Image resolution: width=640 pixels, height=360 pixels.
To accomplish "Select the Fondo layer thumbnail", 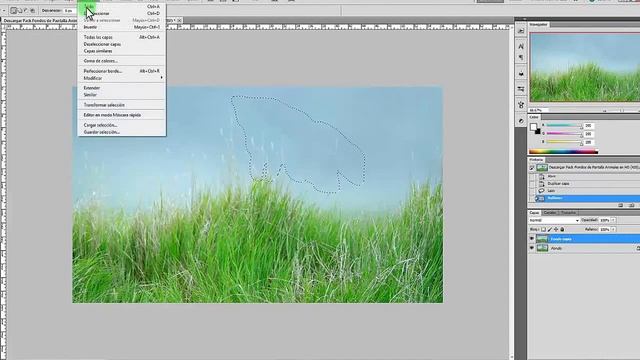I will tap(542, 248).
